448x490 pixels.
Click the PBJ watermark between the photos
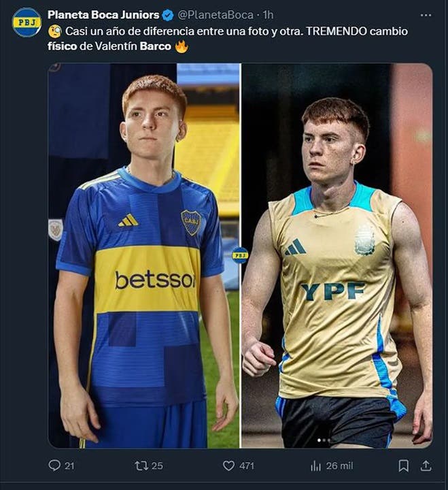tap(240, 255)
